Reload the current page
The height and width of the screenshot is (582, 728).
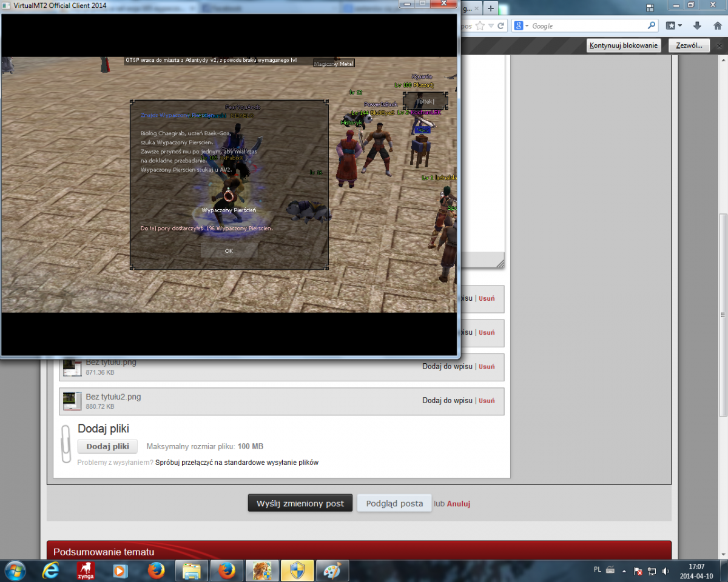[501, 26]
